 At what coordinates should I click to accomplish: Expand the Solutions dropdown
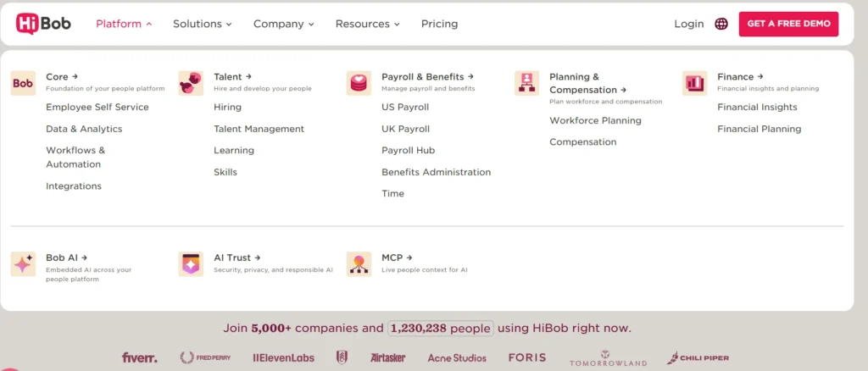point(202,24)
